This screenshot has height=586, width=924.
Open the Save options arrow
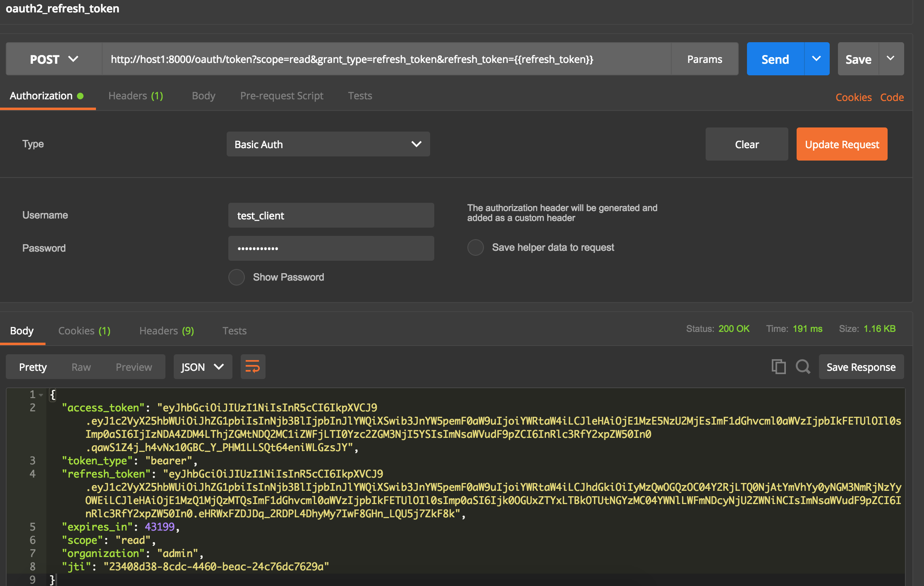click(x=891, y=59)
